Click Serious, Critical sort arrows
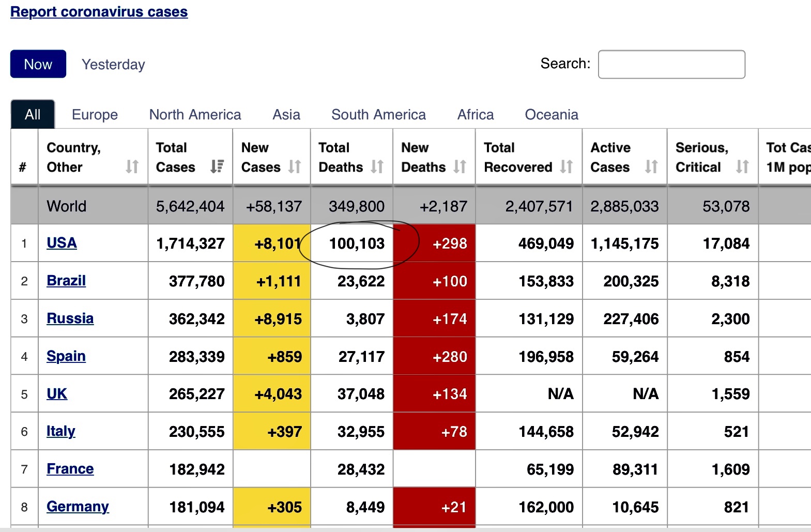Screen dimensions: 811x532 point(742,166)
